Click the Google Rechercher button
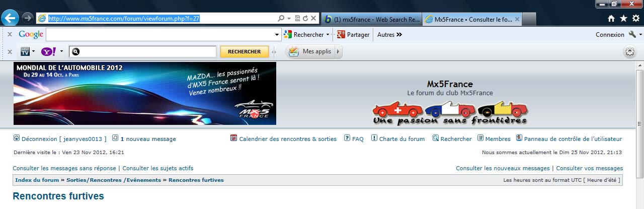Screen dimensions: 644x209 tap(304, 35)
